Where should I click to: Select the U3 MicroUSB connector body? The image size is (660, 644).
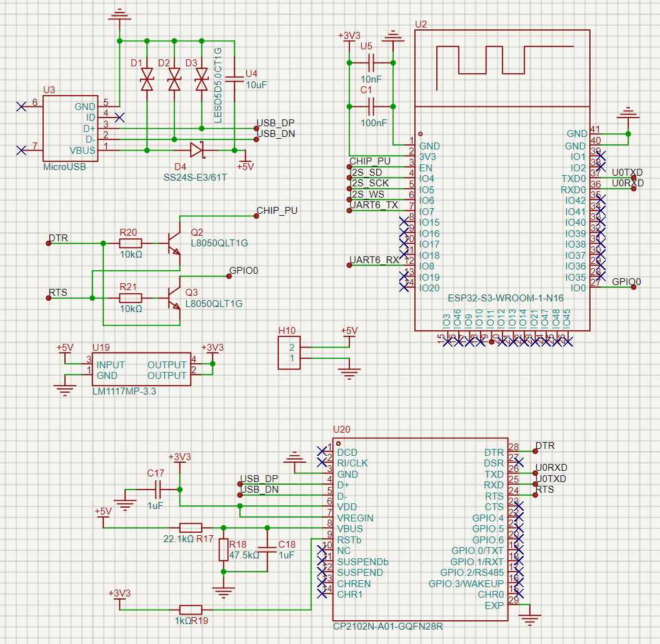point(70,128)
